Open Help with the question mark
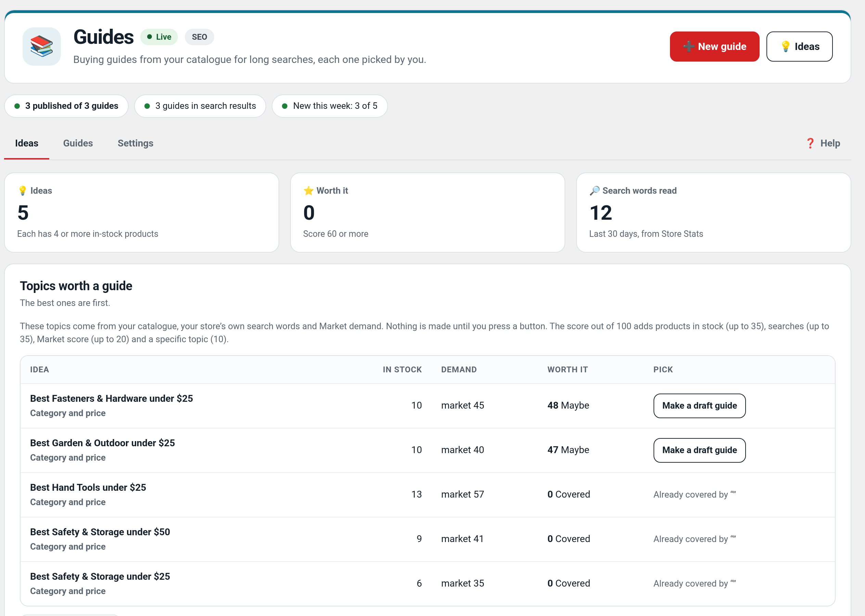Image resolution: width=865 pixels, height=616 pixels. click(x=823, y=143)
